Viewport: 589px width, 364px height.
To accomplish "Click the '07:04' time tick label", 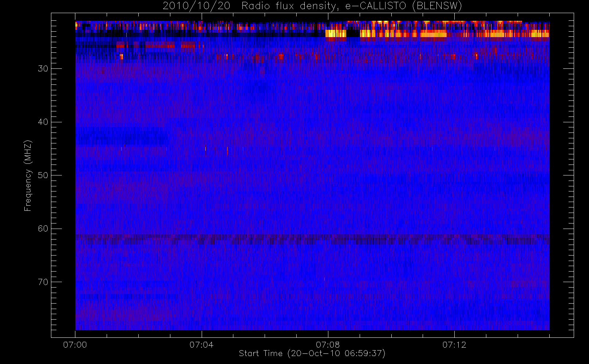I will [x=201, y=345].
